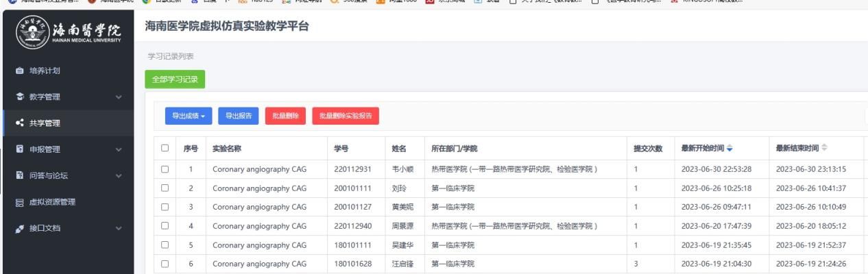Click the plug icon for 接口文档
This screenshot has width=868, height=274.
19,228
